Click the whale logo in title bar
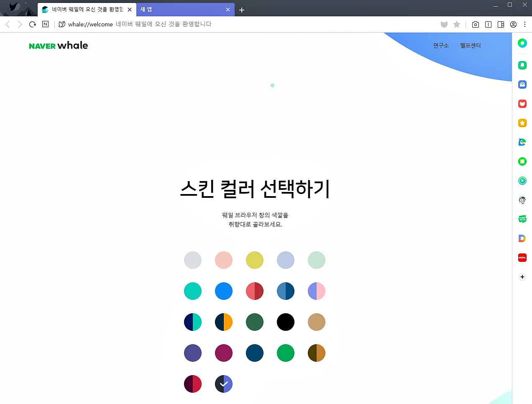Image resolution: width=532 pixels, height=404 pixels. pos(15,7)
